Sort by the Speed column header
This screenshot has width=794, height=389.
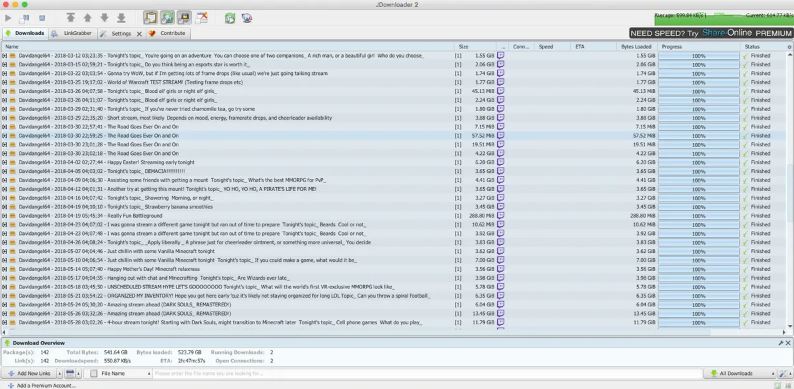coord(553,47)
